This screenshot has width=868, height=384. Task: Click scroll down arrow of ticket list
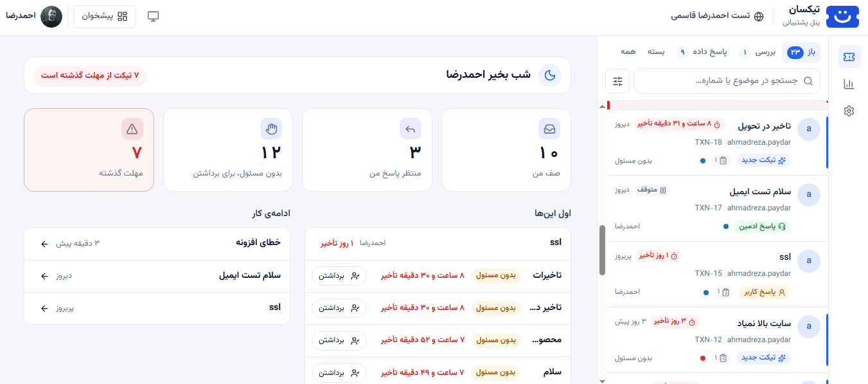tap(602, 380)
